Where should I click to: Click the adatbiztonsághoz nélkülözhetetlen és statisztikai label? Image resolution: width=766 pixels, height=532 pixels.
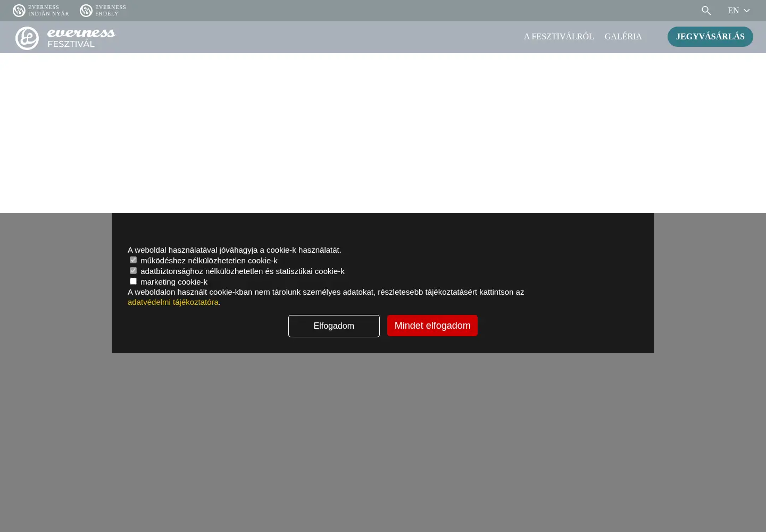tap(243, 271)
